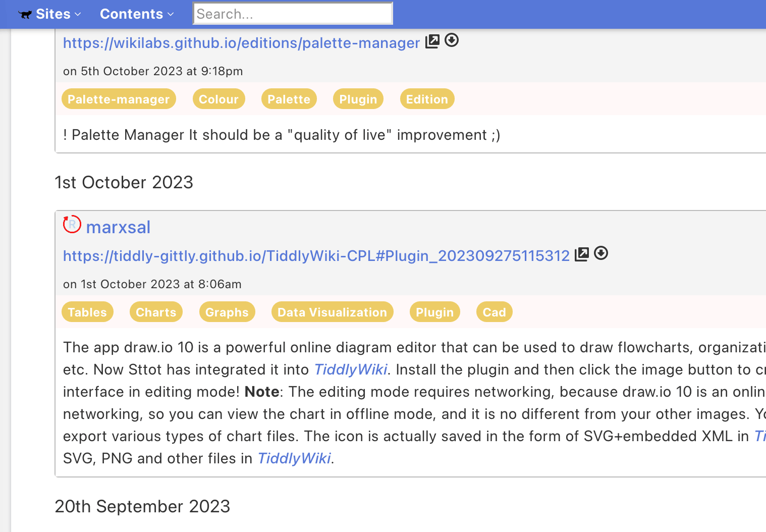Click the black cat Sites icon
Viewport: 766px width, 532px height.
click(x=25, y=15)
